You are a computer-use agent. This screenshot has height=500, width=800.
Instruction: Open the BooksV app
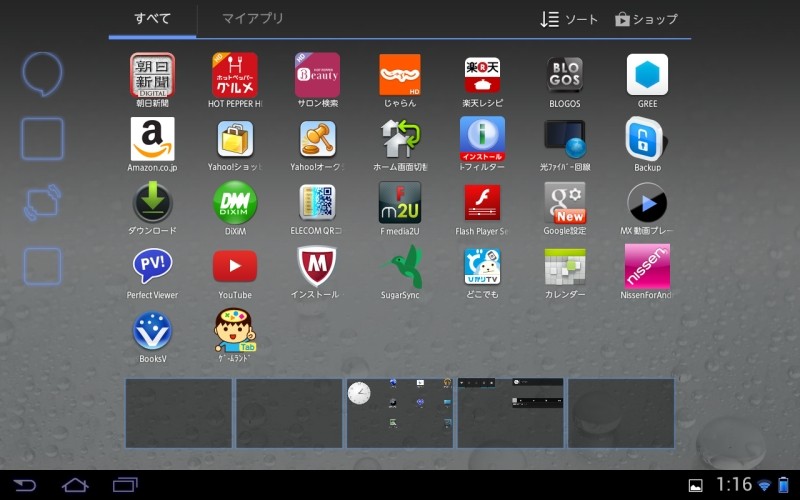point(153,330)
